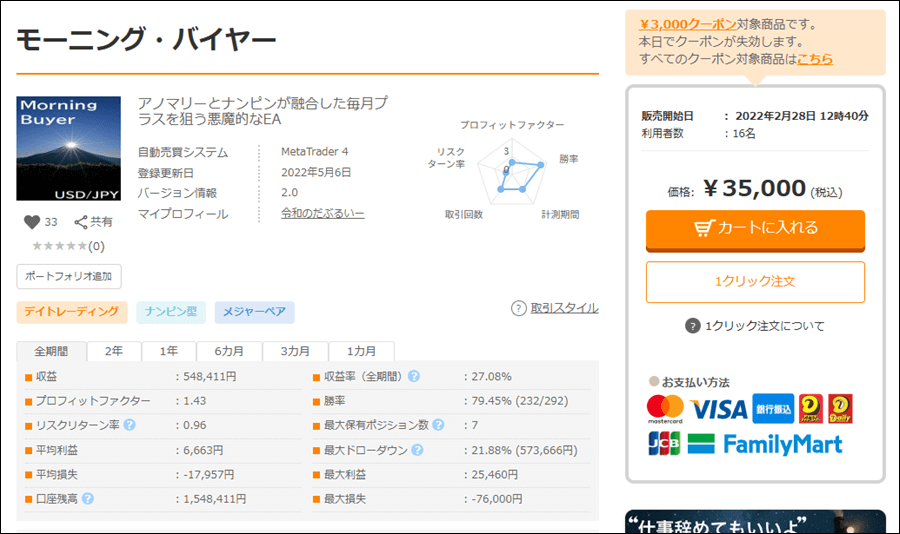Switch to the 2年 tab

[x=114, y=351]
